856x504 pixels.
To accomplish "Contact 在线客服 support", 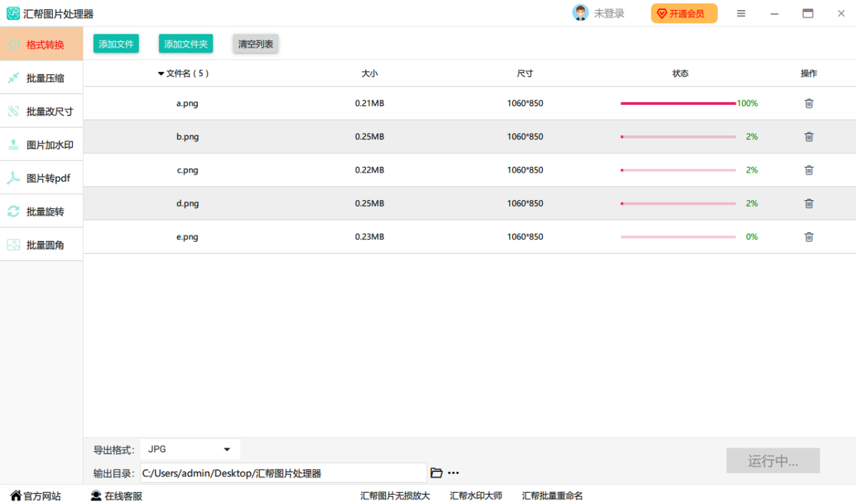I will pyautogui.click(x=116, y=495).
